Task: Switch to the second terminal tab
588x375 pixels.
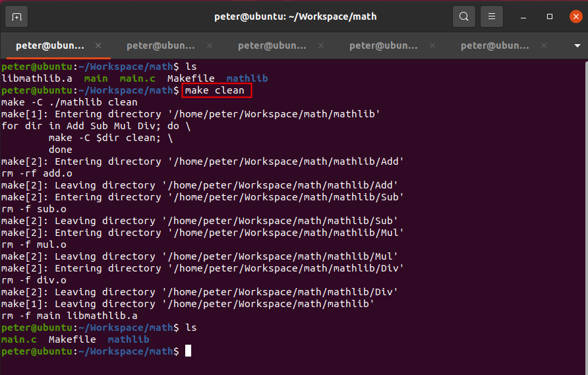Action: pyautogui.click(x=161, y=45)
